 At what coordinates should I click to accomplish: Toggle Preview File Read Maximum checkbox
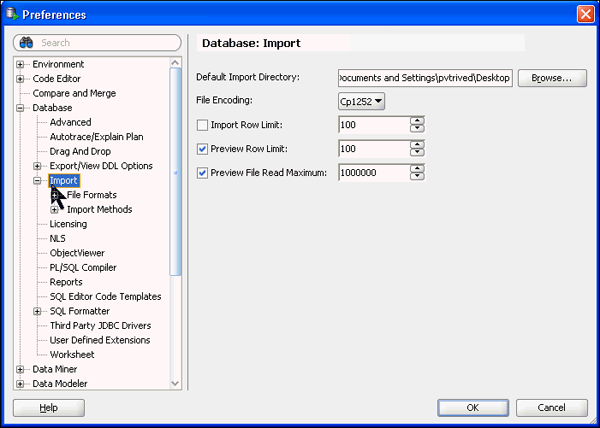click(x=203, y=173)
